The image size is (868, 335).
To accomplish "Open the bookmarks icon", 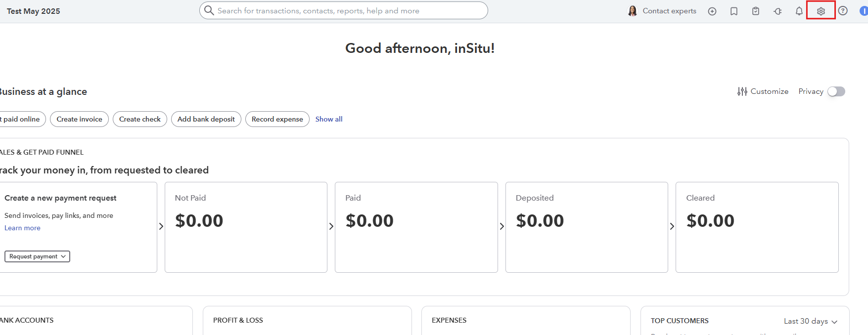I will tap(734, 11).
